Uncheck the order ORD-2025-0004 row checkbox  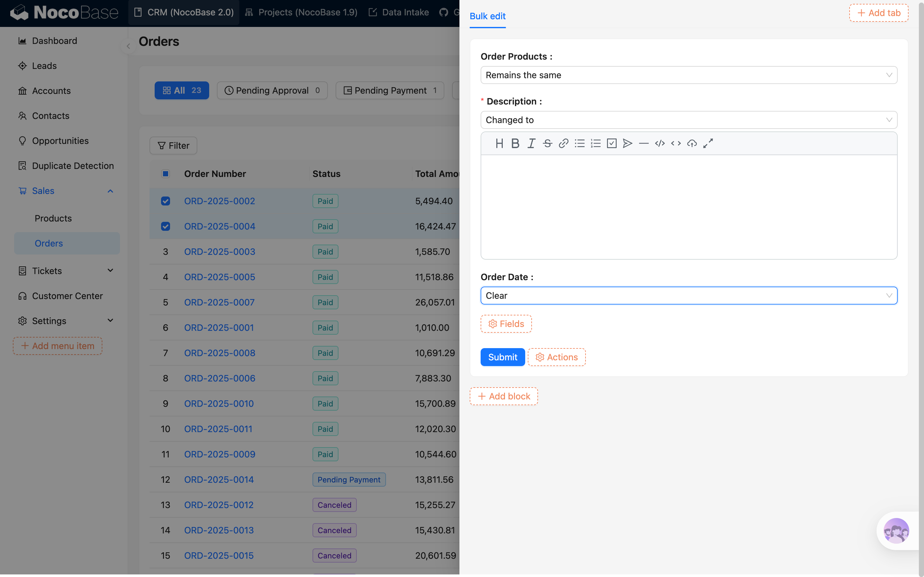pos(165,226)
